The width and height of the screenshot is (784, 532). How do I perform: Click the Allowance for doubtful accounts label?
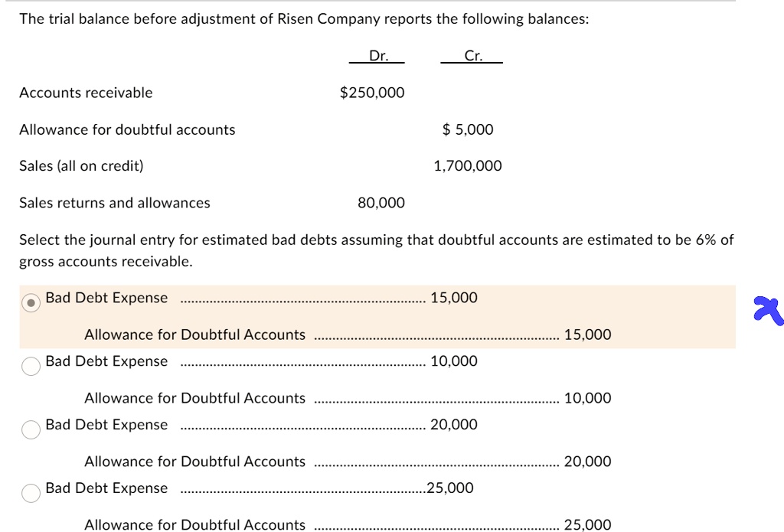127,129
